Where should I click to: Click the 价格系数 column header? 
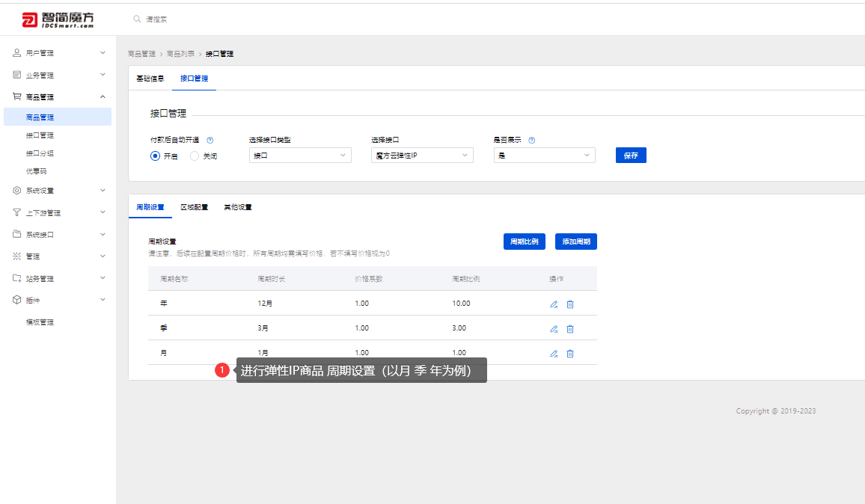coord(368,279)
